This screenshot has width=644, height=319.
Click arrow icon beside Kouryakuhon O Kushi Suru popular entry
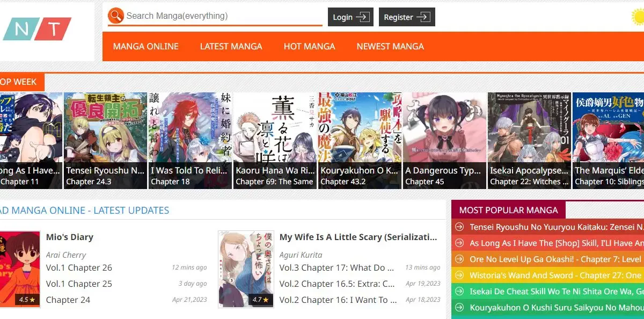pos(459,308)
